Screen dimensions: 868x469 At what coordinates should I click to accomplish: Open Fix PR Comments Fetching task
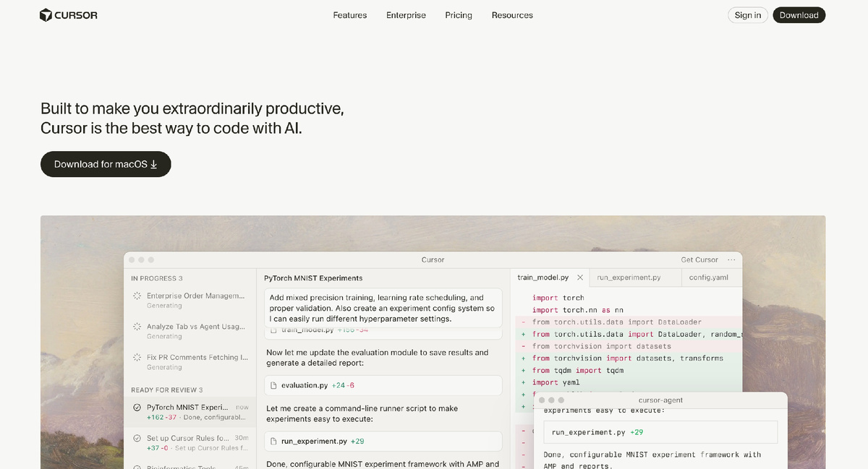pyautogui.click(x=190, y=361)
